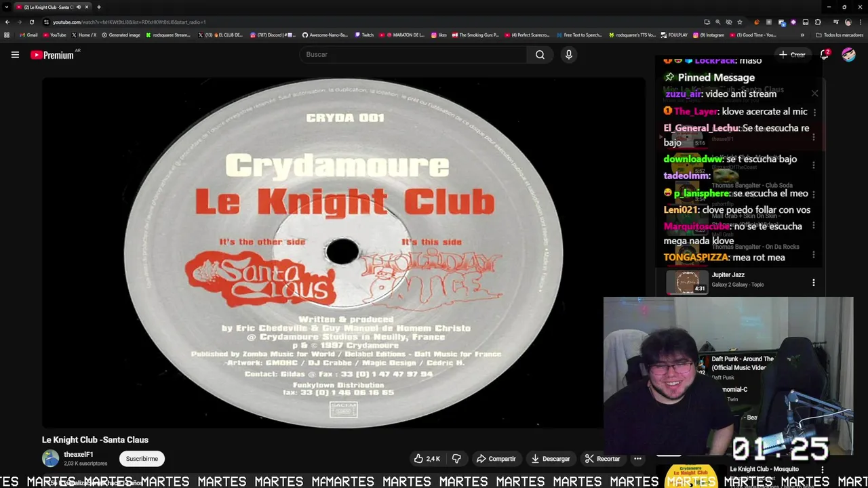Click the crossed-out eye icon in address bar
The width and height of the screenshot is (868, 488).
(x=729, y=22)
